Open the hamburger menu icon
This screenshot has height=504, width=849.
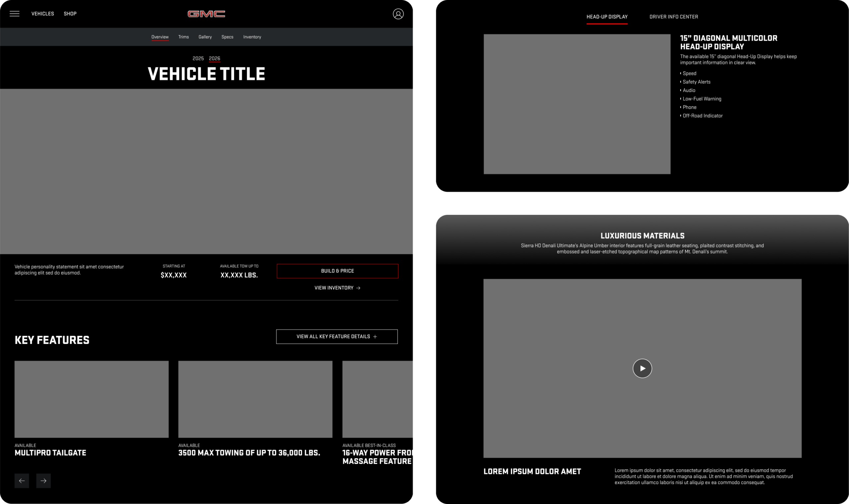point(14,14)
